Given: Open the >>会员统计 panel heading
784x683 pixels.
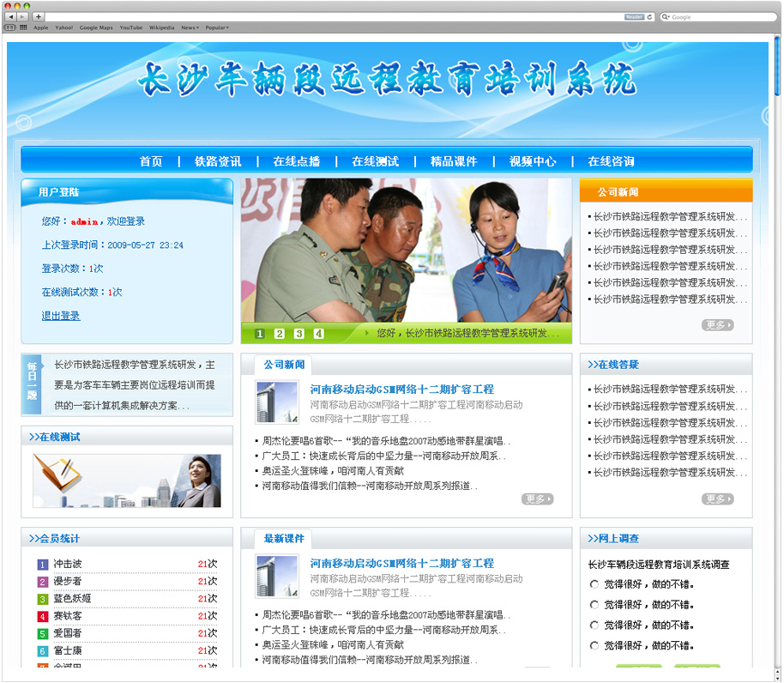Looking at the screenshot, I should click(55, 539).
